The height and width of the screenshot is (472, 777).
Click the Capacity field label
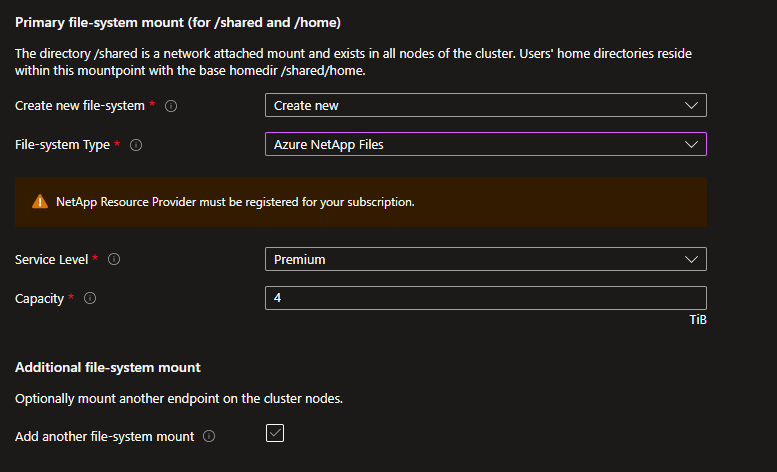pos(39,298)
